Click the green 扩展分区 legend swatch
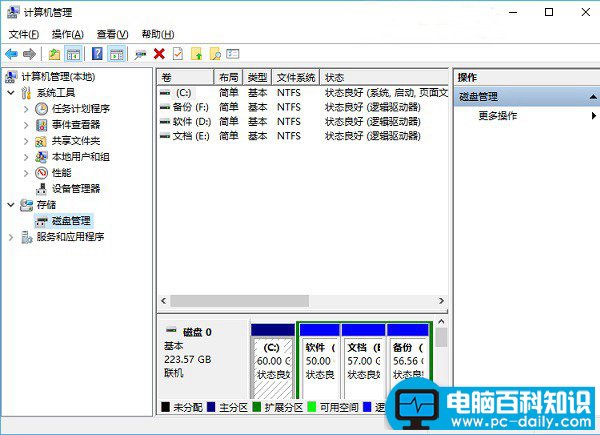Screen dimensions: 600x435 click(257, 407)
